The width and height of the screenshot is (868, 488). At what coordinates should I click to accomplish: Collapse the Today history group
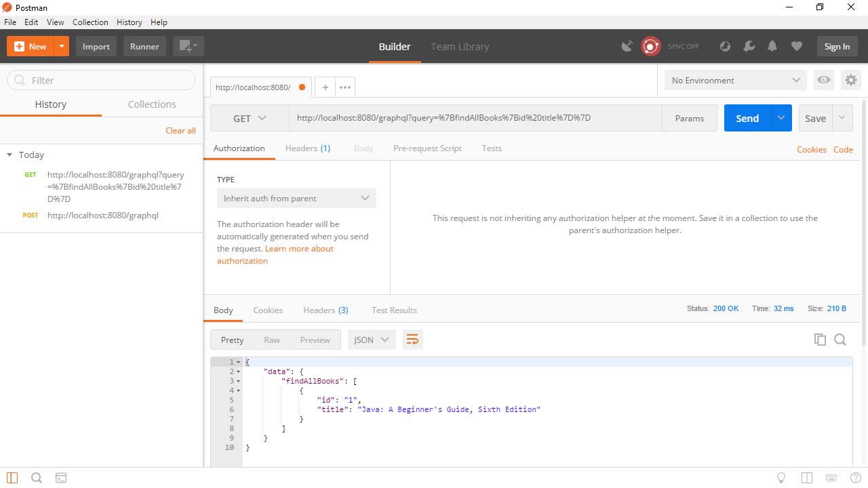[9, 155]
